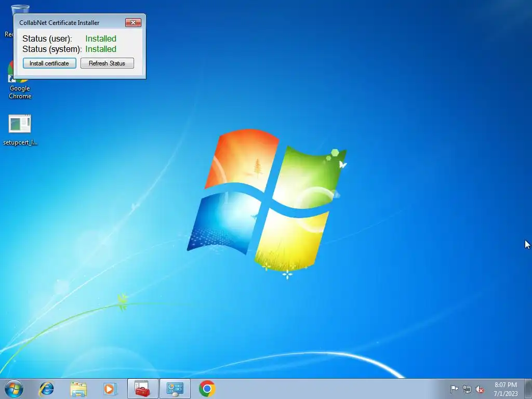Image resolution: width=532 pixels, height=399 pixels.
Task: Open the Windows Start menu orb
Action: [14, 389]
